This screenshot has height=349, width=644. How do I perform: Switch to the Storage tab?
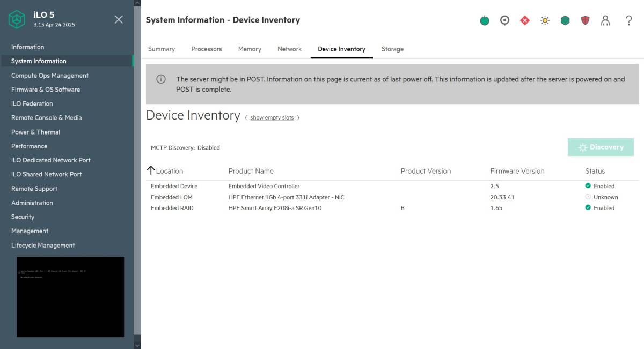[392, 49]
